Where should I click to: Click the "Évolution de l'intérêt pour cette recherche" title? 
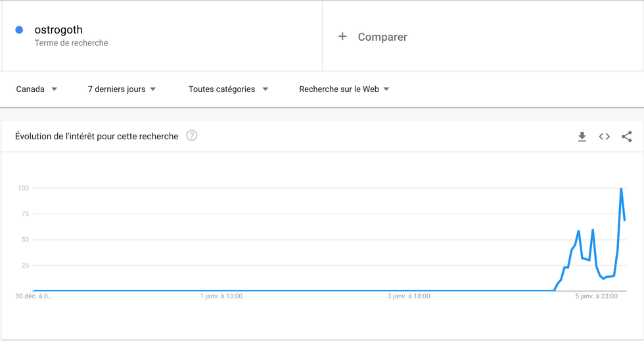point(97,137)
